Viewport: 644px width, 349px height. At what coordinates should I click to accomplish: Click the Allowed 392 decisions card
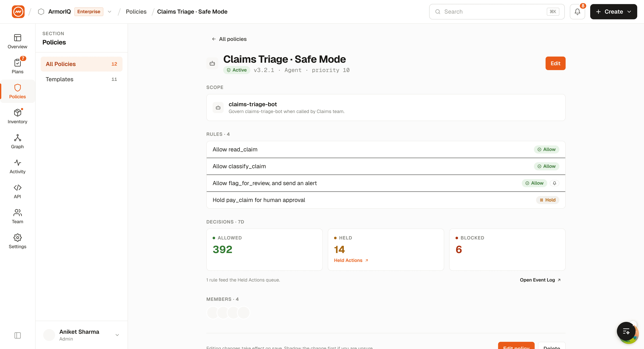pyautogui.click(x=264, y=249)
